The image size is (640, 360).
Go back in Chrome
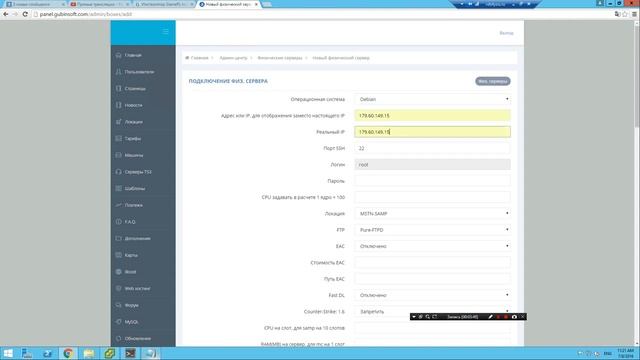[x=6, y=14]
